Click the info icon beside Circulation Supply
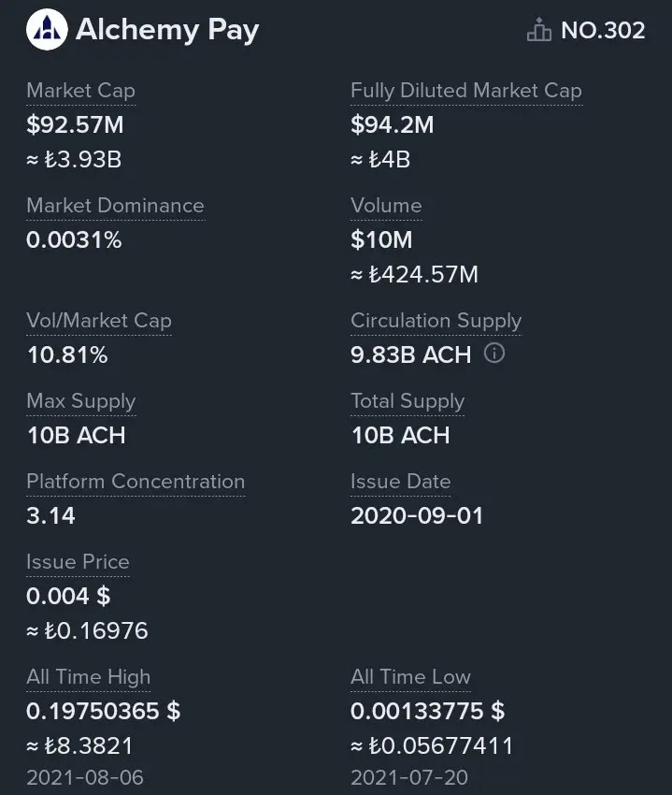The height and width of the screenshot is (795, 672). [494, 354]
